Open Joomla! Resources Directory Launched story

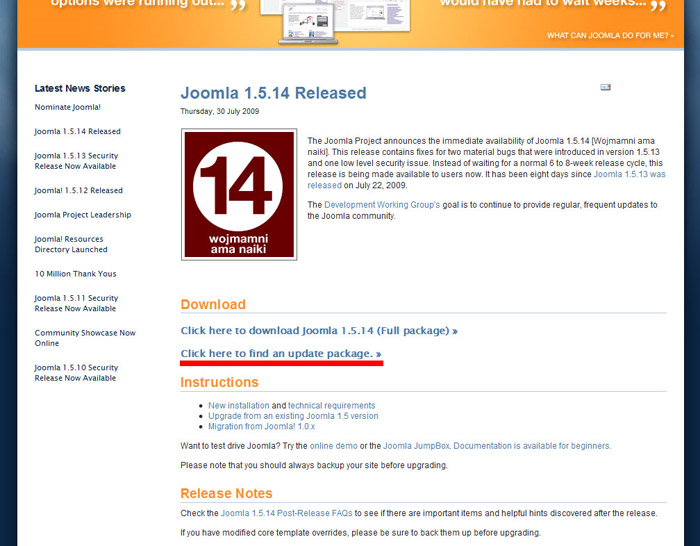[x=71, y=244]
